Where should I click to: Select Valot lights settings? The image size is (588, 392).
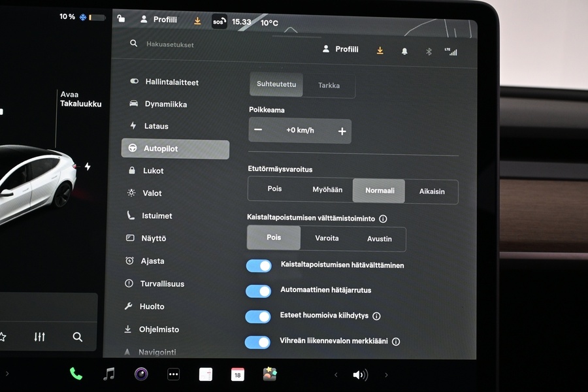(154, 193)
